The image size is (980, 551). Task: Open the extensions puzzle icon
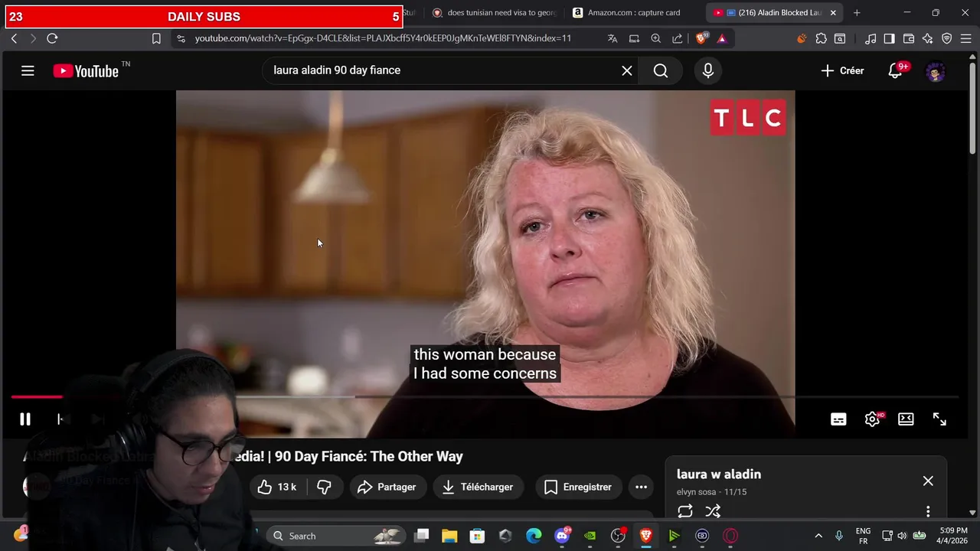[822, 38]
